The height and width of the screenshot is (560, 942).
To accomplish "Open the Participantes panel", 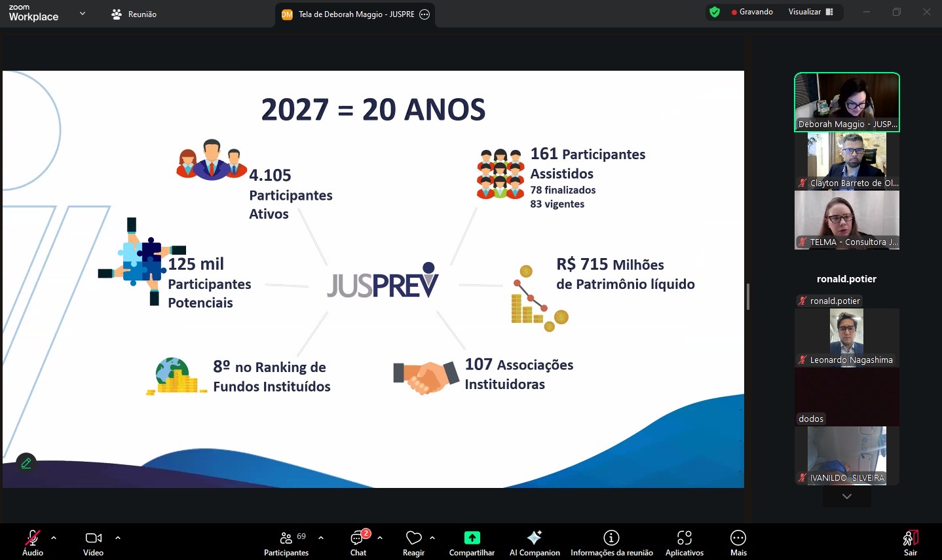I will point(286,542).
